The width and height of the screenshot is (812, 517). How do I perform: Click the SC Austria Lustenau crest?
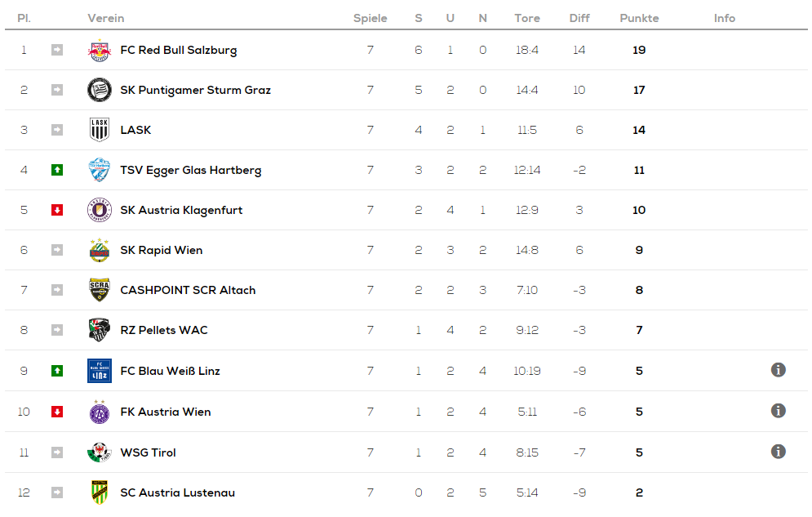click(100, 492)
